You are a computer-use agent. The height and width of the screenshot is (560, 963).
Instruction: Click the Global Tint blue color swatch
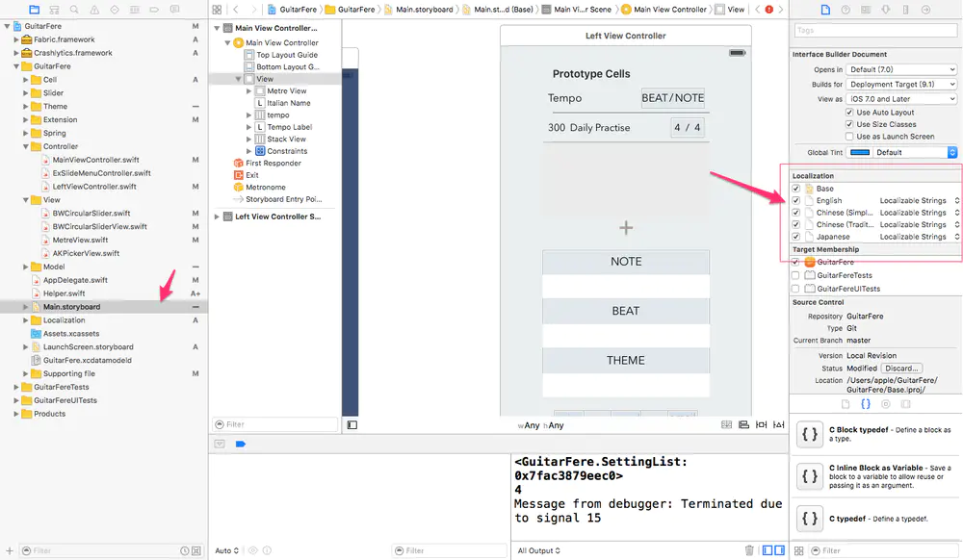[859, 152]
